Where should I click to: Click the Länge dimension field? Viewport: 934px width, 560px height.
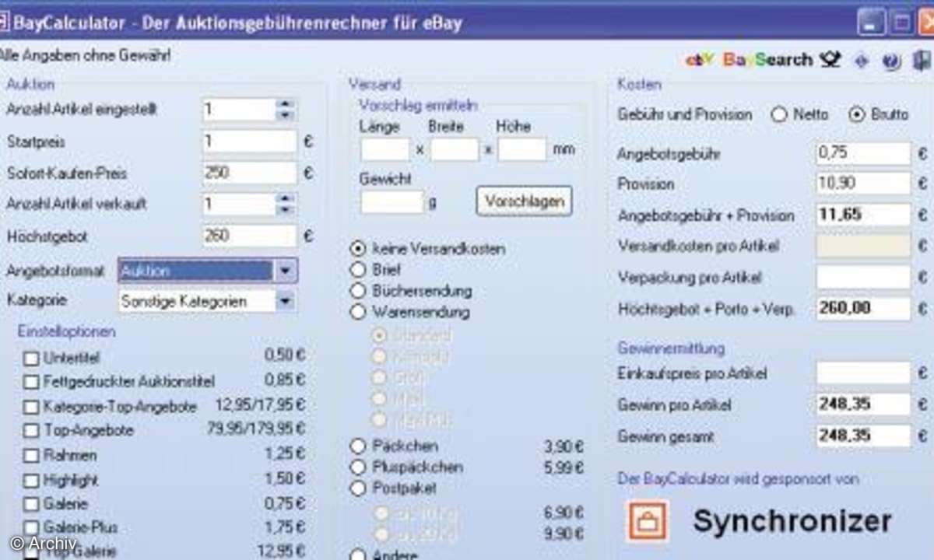pos(385,149)
